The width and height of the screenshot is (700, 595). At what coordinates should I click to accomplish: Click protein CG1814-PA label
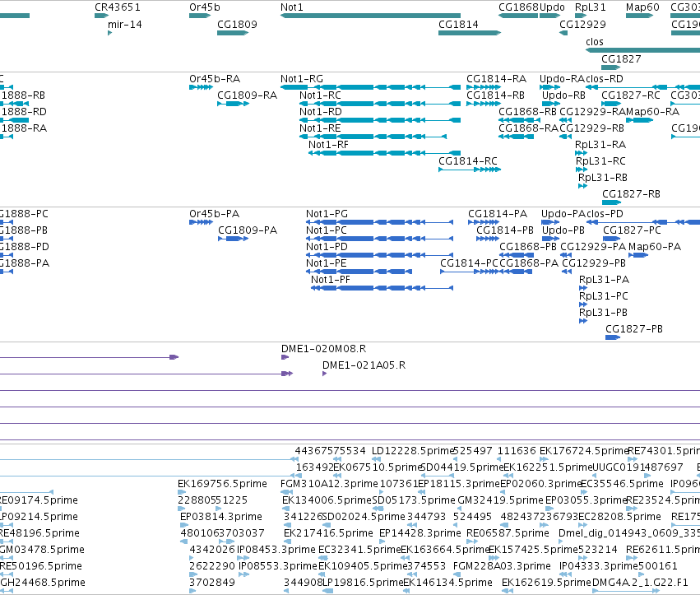[498, 213]
